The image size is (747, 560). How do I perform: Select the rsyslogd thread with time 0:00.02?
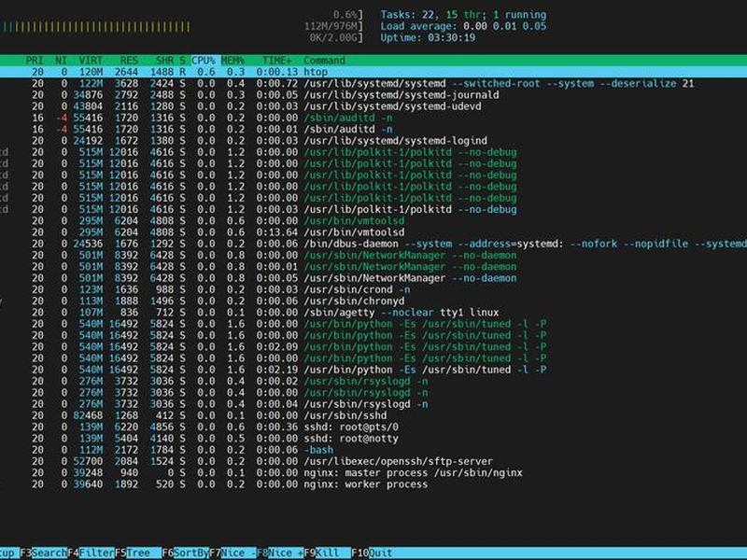click(373, 382)
